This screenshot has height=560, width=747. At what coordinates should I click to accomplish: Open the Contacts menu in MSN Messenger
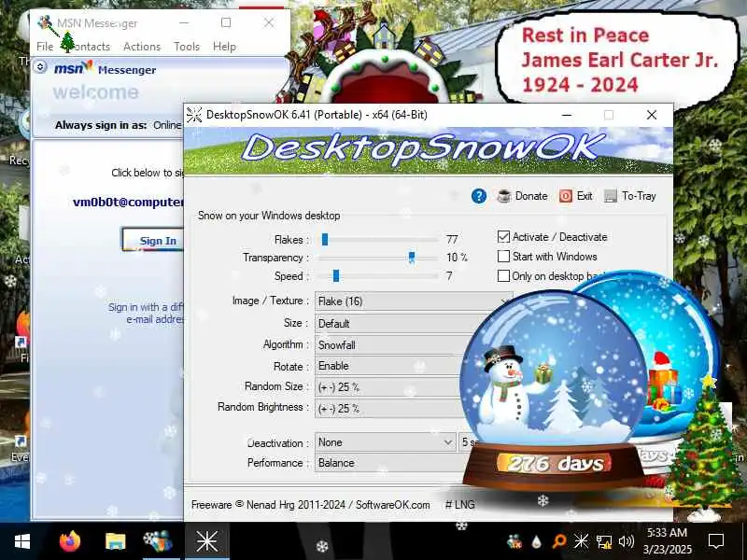tap(90, 47)
